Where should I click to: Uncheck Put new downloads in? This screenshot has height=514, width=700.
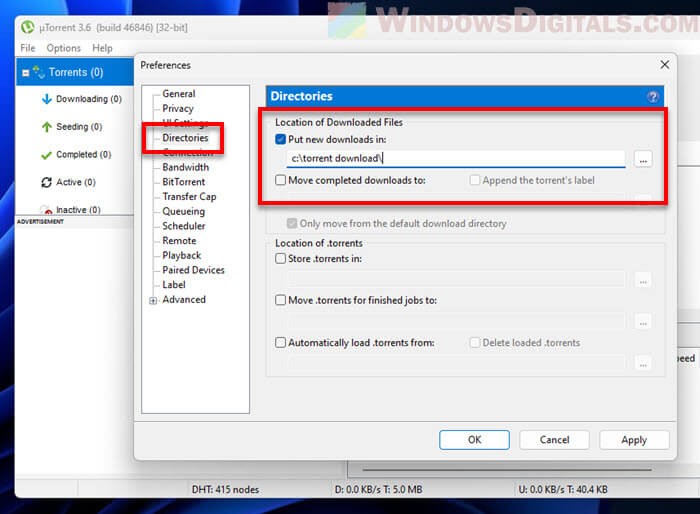pyautogui.click(x=280, y=139)
